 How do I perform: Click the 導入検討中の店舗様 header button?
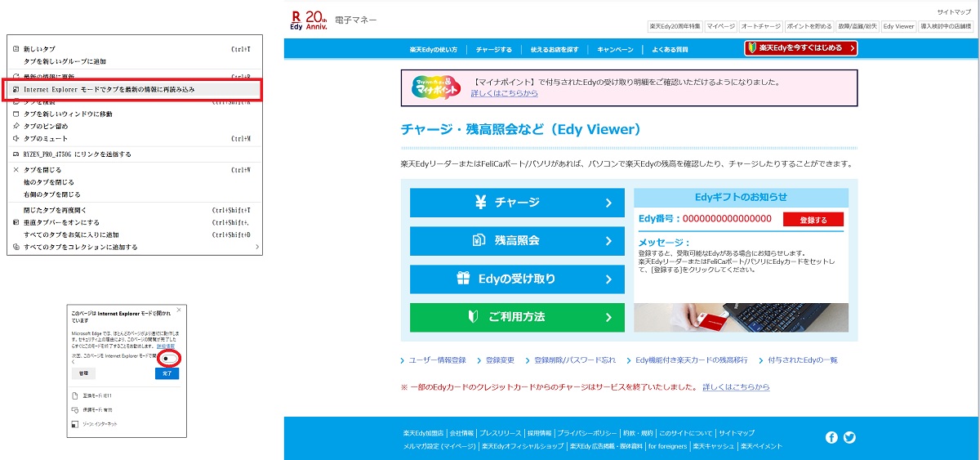[946, 27]
